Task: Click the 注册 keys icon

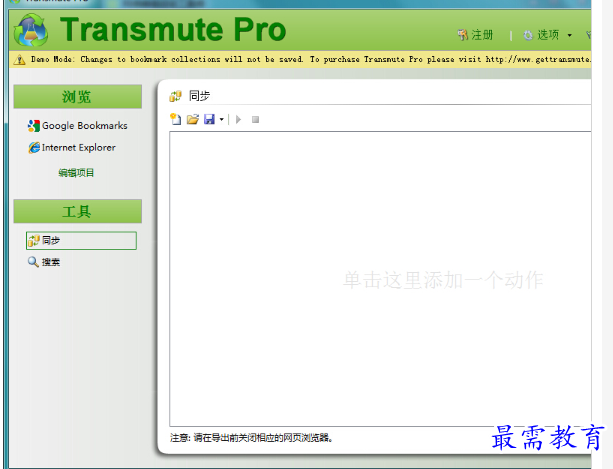Action: pos(463,35)
